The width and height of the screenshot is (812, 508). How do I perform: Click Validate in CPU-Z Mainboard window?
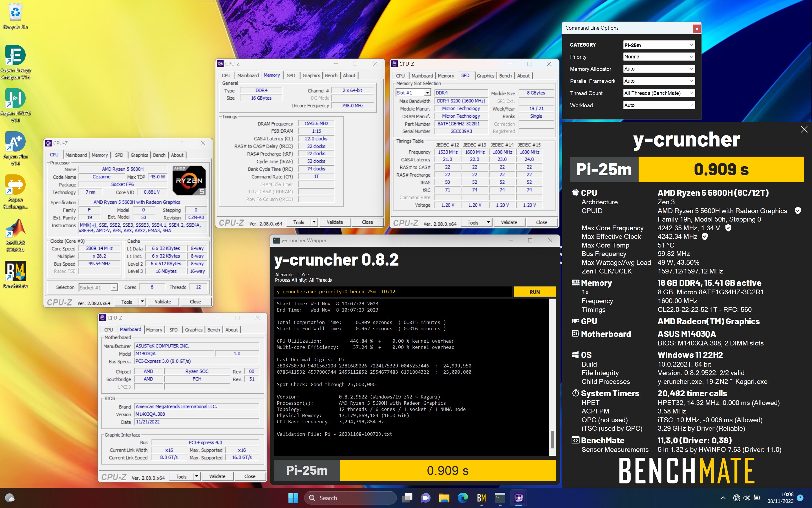(x=217, y=476)
